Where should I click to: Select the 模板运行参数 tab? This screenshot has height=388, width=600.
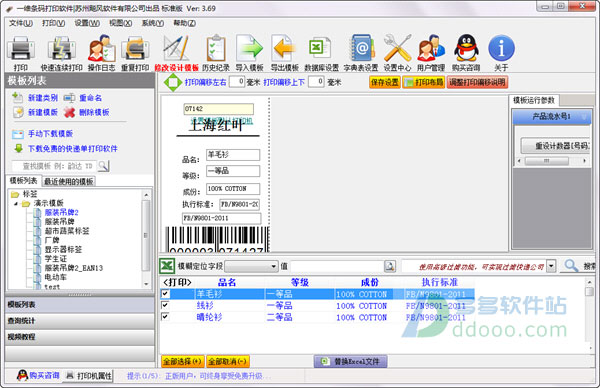click(x=534, y=100)
